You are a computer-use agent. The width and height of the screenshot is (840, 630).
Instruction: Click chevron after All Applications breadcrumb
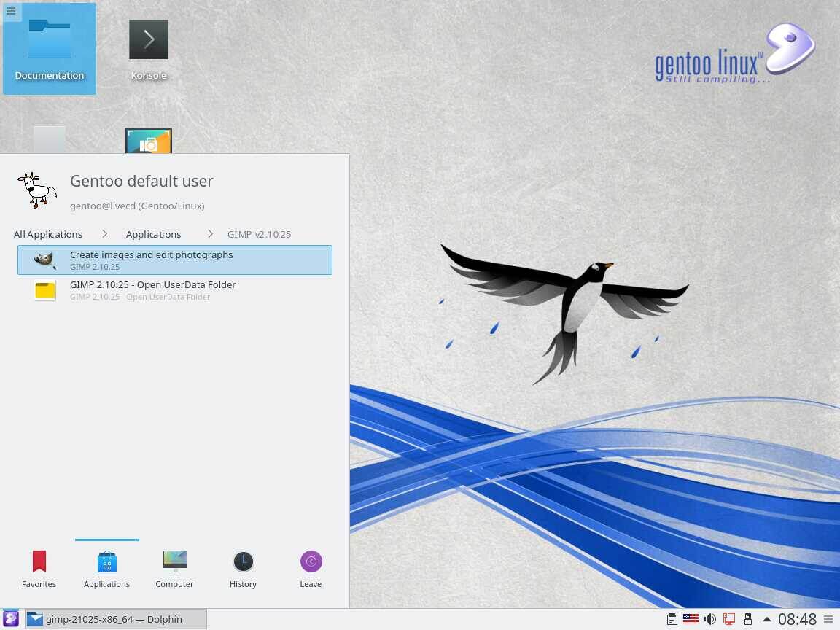click(104, 234)
